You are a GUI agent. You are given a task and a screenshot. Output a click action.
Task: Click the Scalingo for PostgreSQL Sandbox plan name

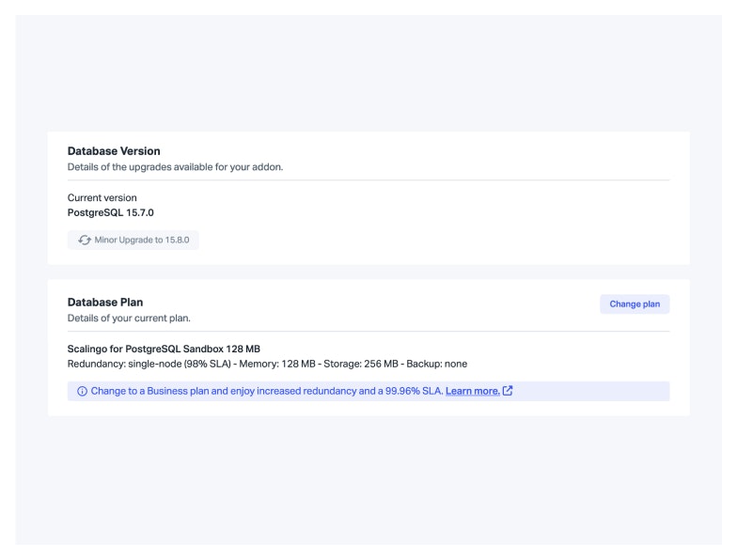coord(164,350)
